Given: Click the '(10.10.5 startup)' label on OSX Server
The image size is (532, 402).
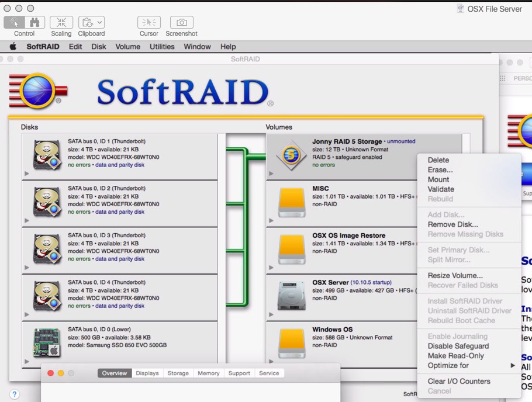Looking at the screenshot, I should pyautogui.click(x=371, y=282).
